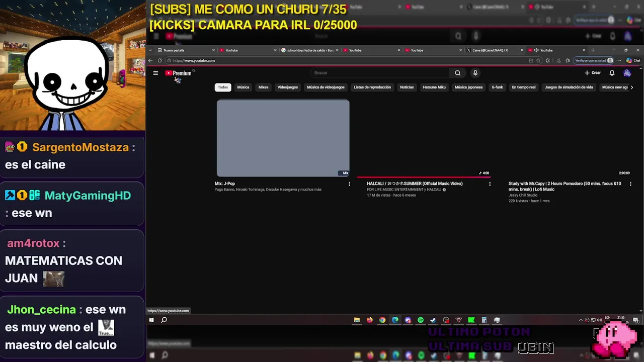This screenshot has height=362, width=644.
Task: Select the Listas de reproducción chip
Action: tap(372, 87)
